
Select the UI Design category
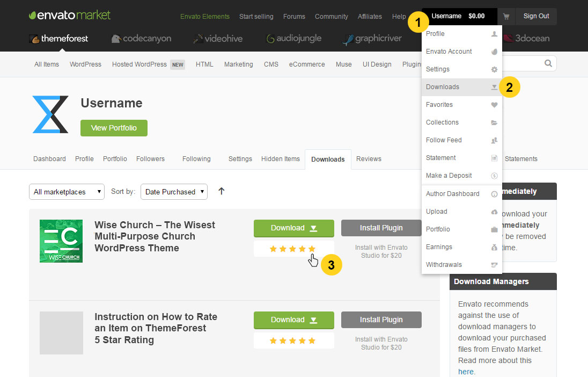[377, 64]
